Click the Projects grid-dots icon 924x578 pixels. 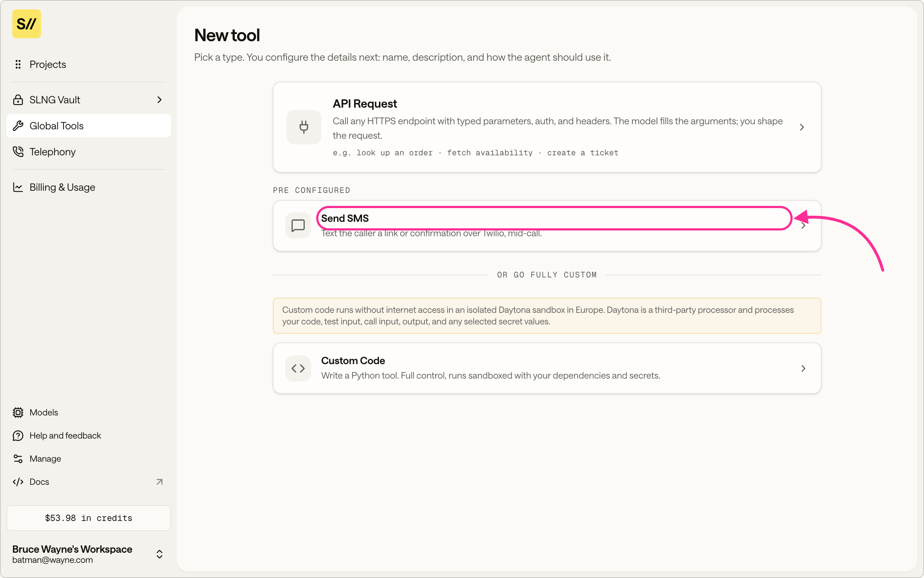coord(18,64)
